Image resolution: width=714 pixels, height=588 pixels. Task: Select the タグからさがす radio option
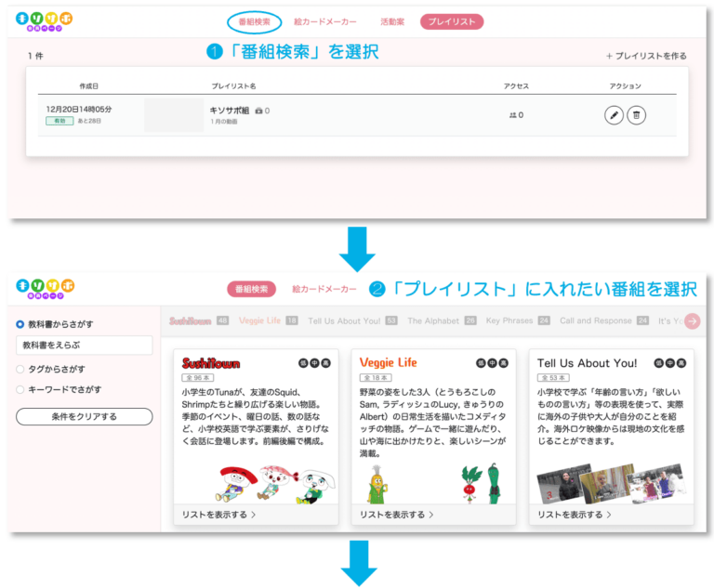(20, 369)
